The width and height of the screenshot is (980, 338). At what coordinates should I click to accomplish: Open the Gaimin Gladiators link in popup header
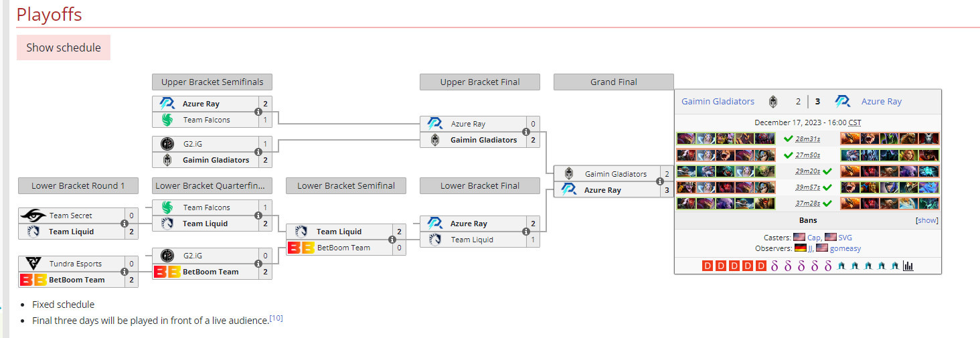point(718,102)
